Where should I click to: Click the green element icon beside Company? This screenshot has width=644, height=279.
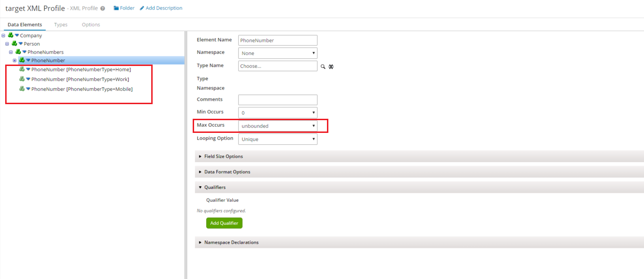pos(10,35)
